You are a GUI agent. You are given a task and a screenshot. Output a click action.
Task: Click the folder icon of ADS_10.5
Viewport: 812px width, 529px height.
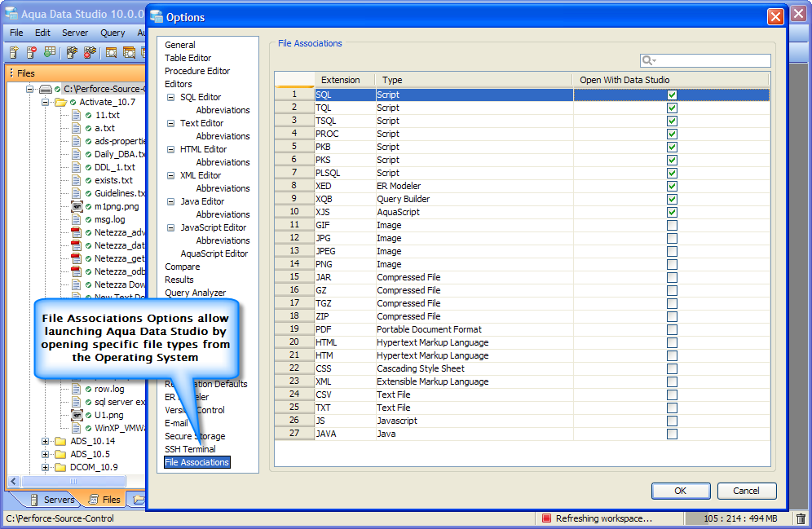point(60,455)
